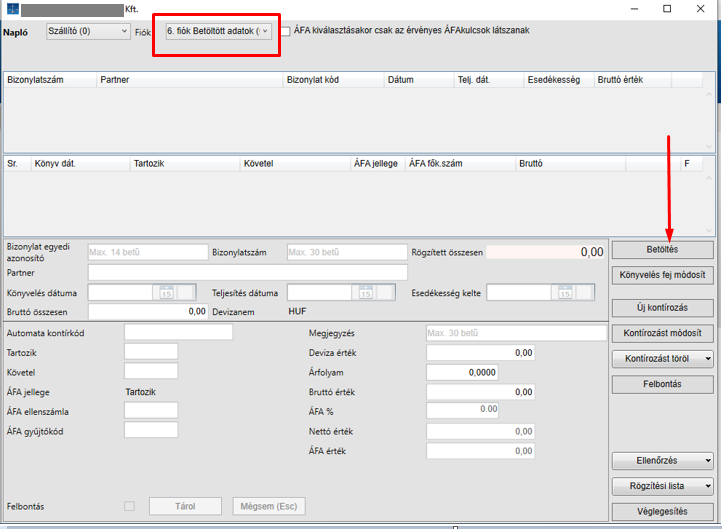Click the Felbontás button
Image resolution: width=722 pixels, height=529 pixels.
(663, 384)
